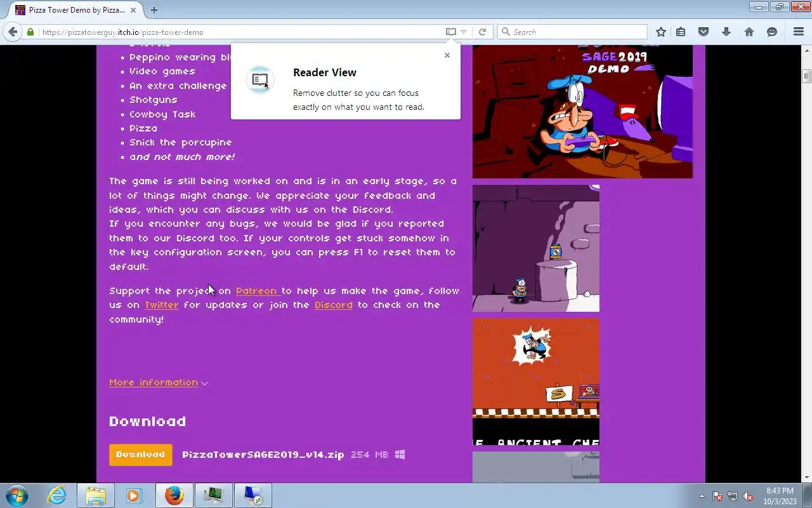Show hidden tray icons arrow
The image size is (812, 508).
tap(702, 496)
